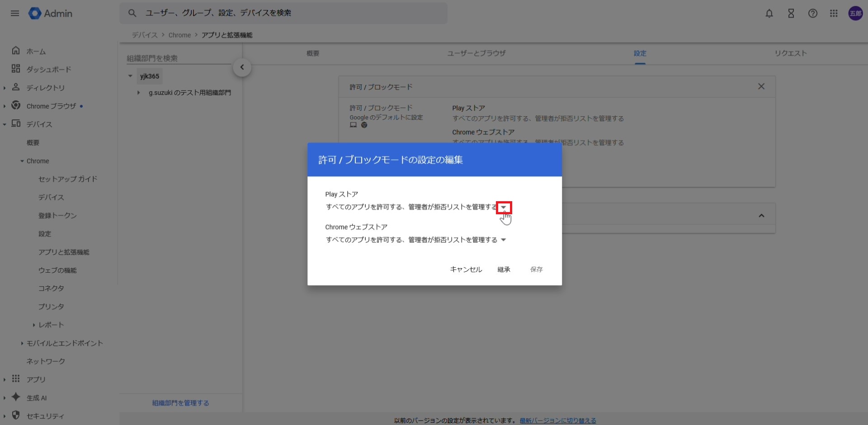868x425 pixels.
Task: Close the 許可 / ブロックモード panel
Action: (761, 86)
